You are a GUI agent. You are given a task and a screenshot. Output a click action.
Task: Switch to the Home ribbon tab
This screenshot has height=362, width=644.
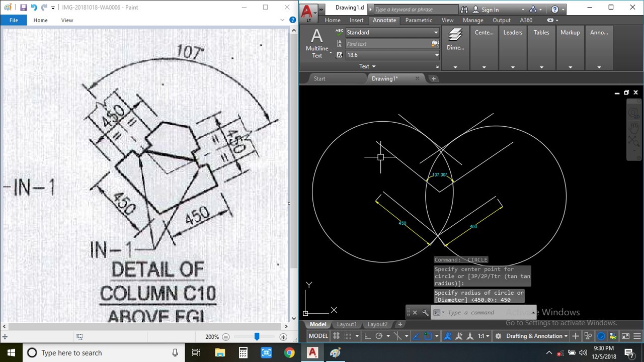coord(333,20)
